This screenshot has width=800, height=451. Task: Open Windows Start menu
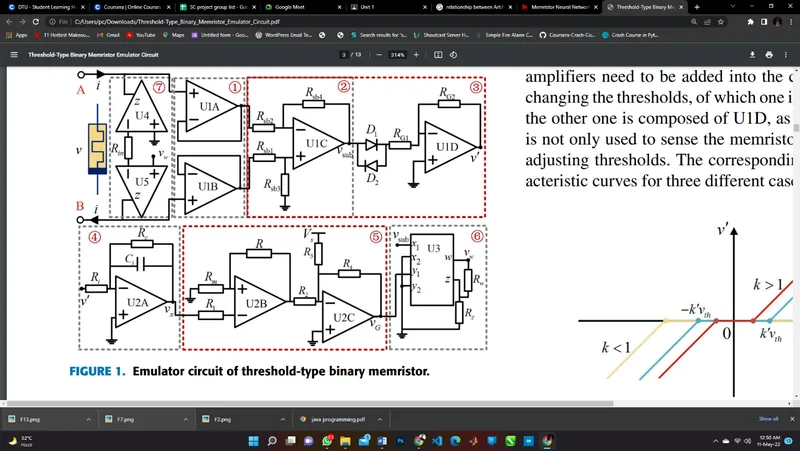[254, 441]
